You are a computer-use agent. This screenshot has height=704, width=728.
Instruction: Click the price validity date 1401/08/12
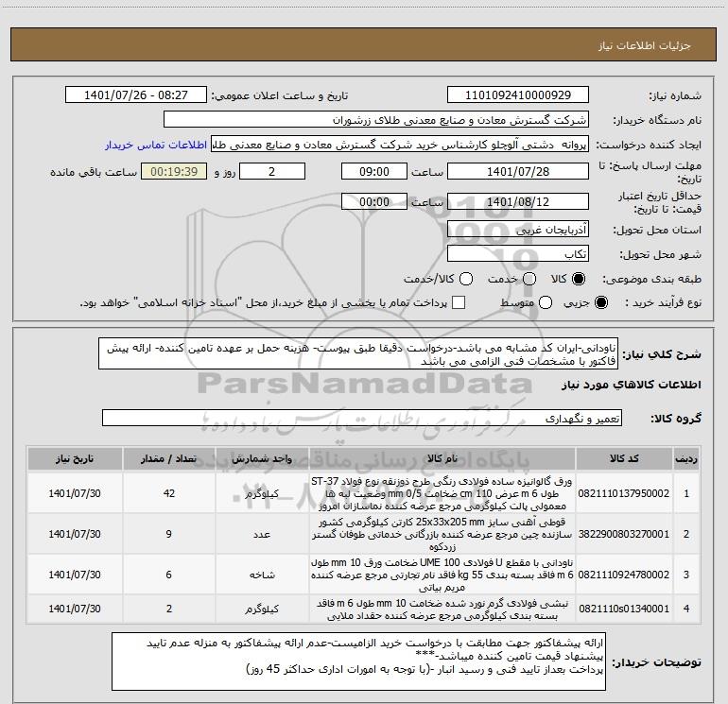[518, 201]
